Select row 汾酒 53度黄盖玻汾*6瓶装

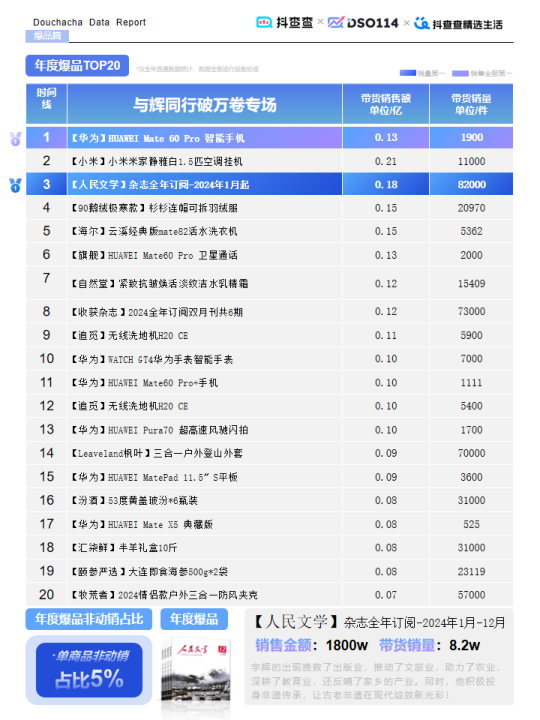click(x=270, y=501)
